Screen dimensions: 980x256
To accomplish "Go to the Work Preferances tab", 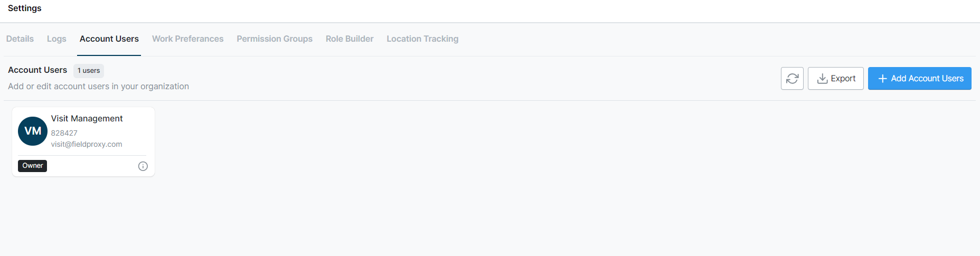I will (x=187, y=39).
